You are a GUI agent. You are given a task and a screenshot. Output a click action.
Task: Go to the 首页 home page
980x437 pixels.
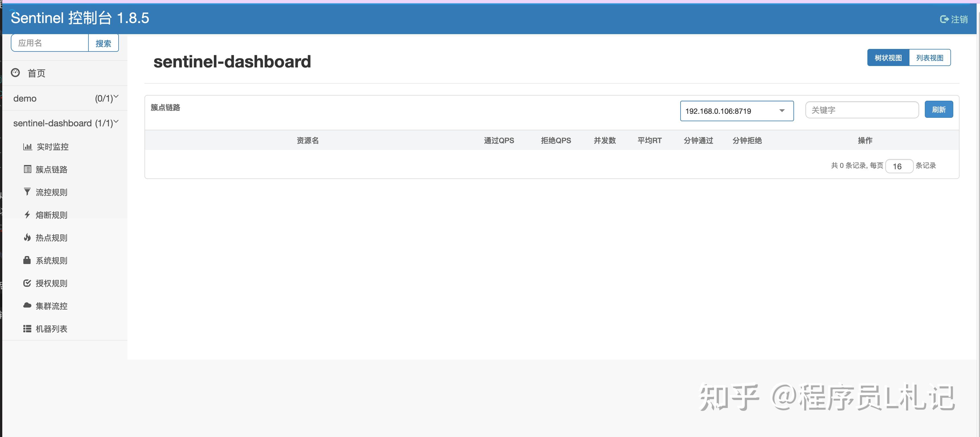pyautogui.click(x=36, y=73)
